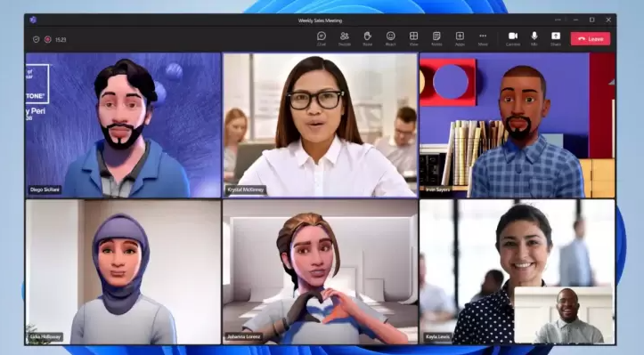
Task: Click the meeting timer text
Action: click(61, 40)
